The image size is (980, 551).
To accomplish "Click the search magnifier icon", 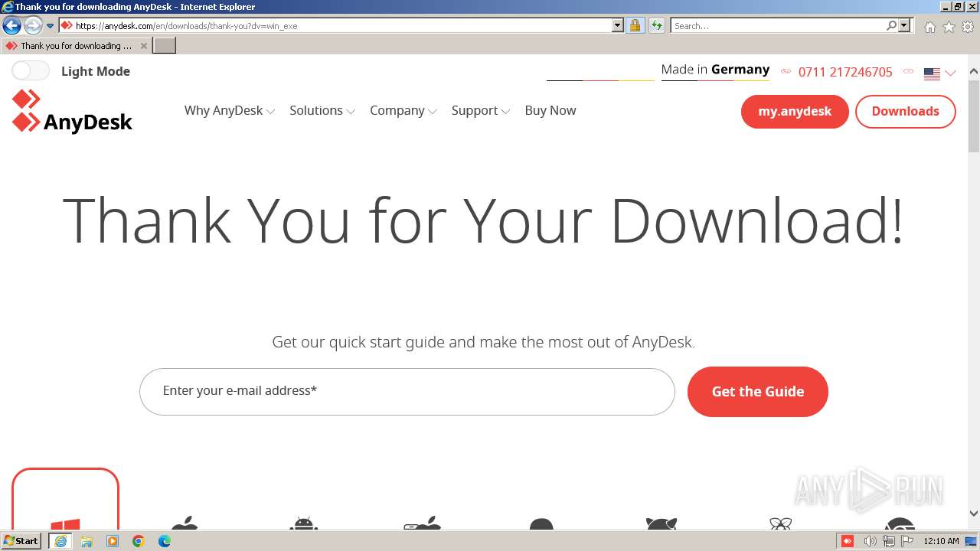I will pos(892,25).
